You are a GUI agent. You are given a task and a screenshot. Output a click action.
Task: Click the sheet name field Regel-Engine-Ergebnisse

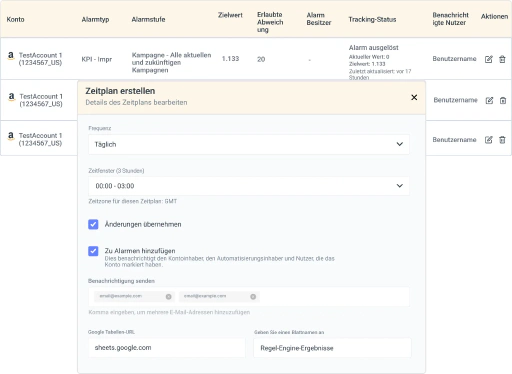point(332,348)
